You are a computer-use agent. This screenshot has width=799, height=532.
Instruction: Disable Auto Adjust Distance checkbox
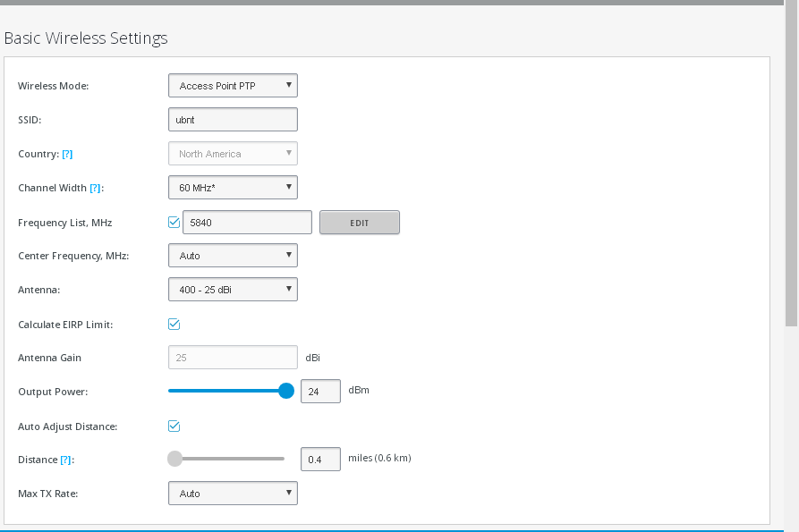point(174,426)
